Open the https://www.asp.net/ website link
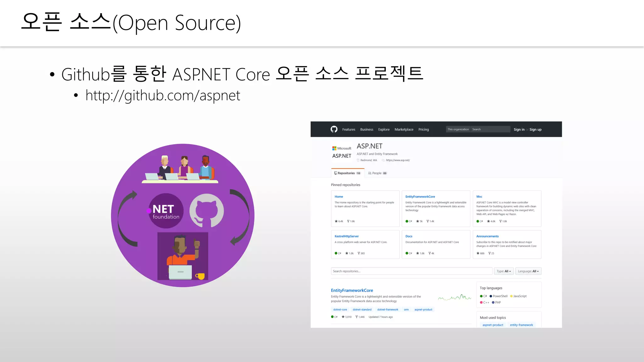644x362 pixels. (x=398, y=160)
